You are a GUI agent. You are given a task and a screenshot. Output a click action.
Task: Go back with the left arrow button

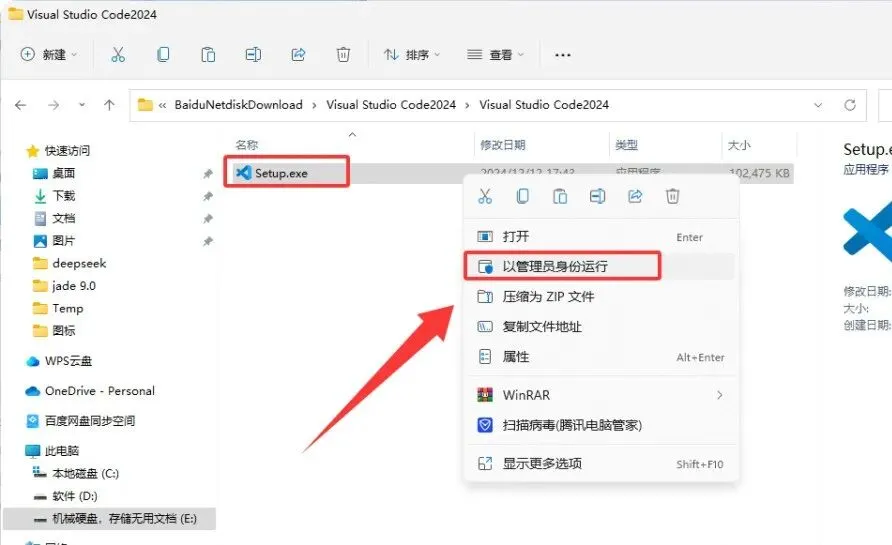point(21,105)
